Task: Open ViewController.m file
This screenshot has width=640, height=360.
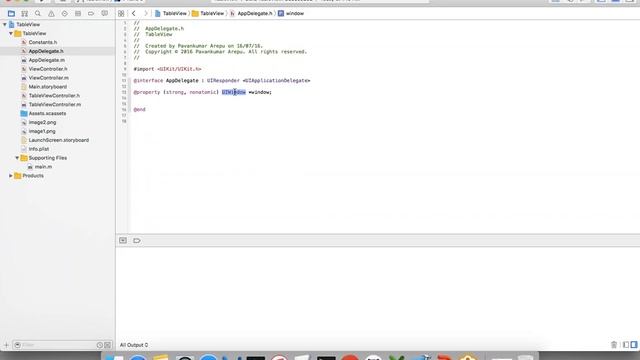Action: click(x=48, y=78)
